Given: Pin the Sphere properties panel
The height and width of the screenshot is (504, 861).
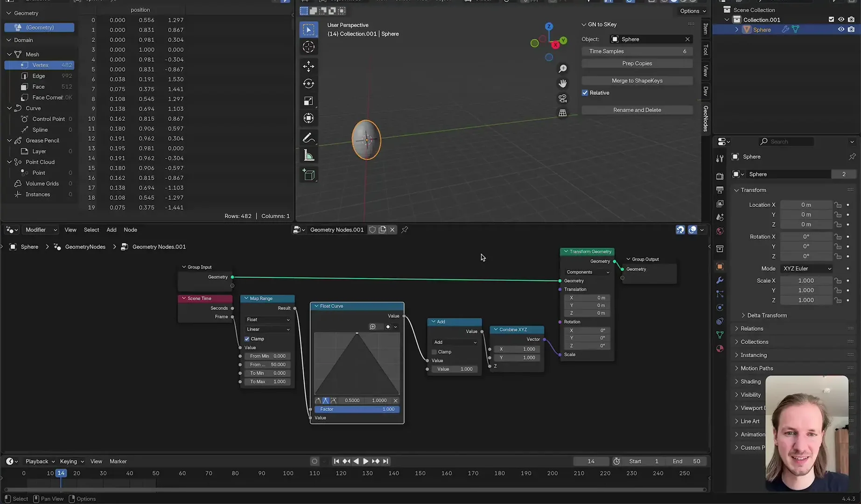Looking at the screenshot, I should 852,157.
